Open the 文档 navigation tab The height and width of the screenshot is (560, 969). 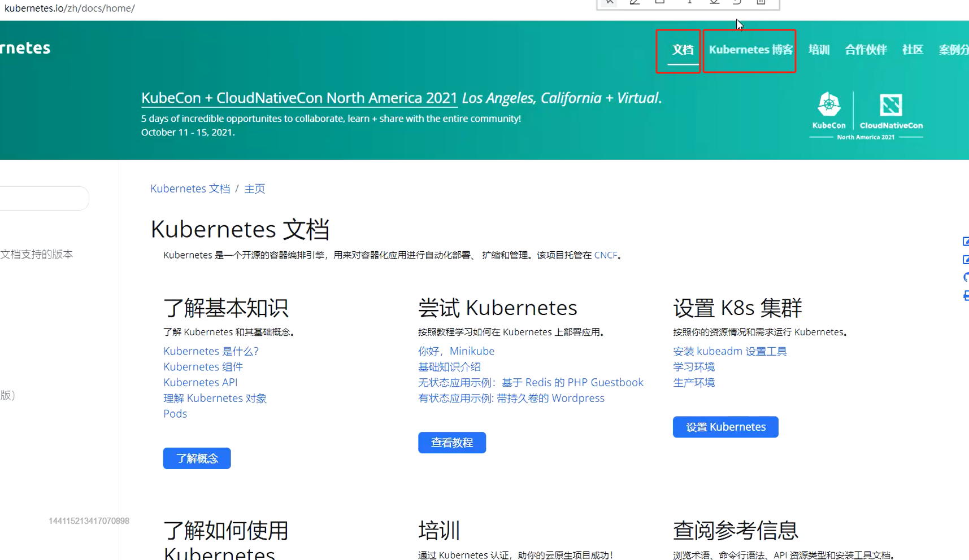tap(683, 50)
